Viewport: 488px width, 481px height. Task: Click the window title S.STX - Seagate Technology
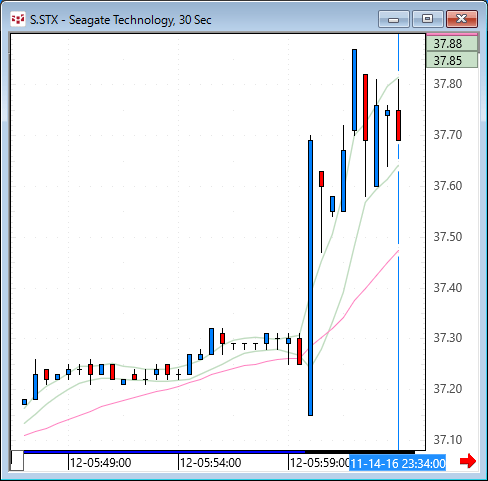tap(121, 20)
